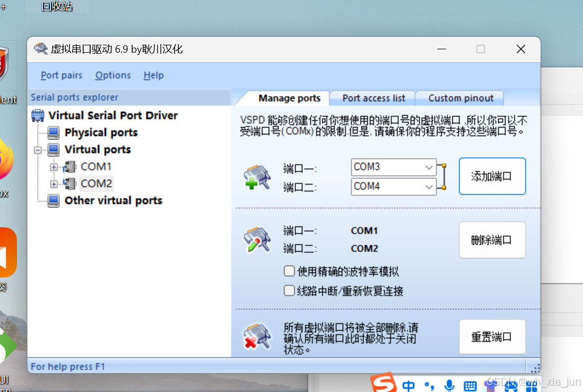
Task: Open the Help menu
Action: [x=154, y=75]
